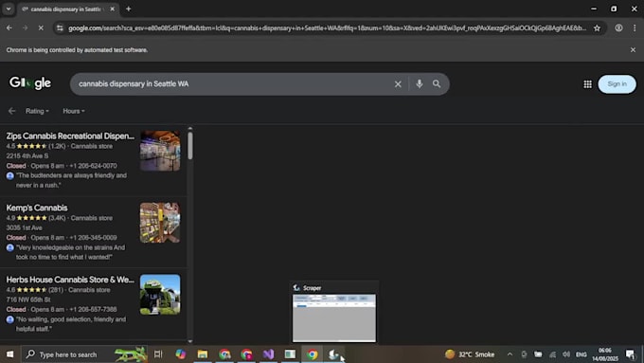Open the tab search dropdown arrow

9,9
